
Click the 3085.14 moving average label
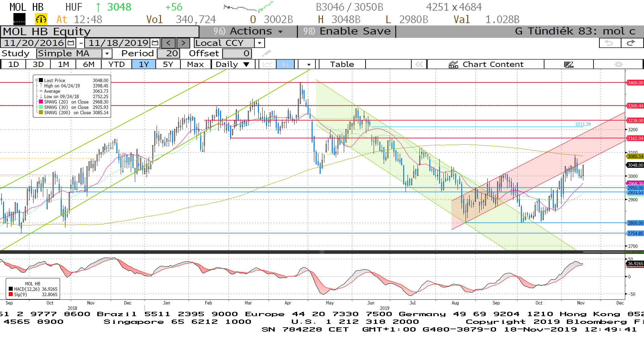635,156
